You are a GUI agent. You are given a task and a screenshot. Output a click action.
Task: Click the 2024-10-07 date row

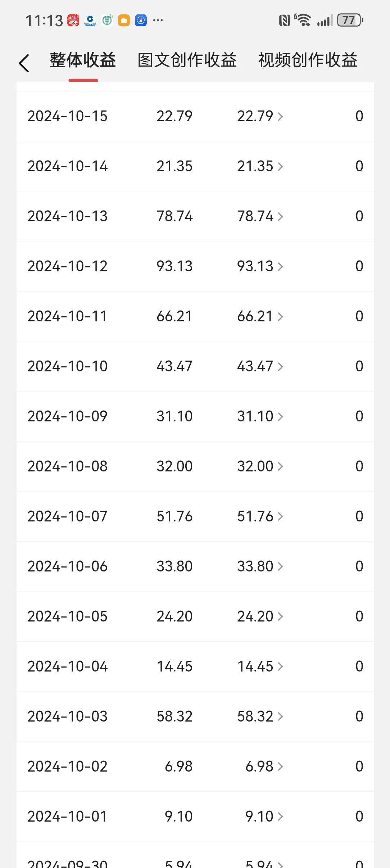tap(195, 516)
